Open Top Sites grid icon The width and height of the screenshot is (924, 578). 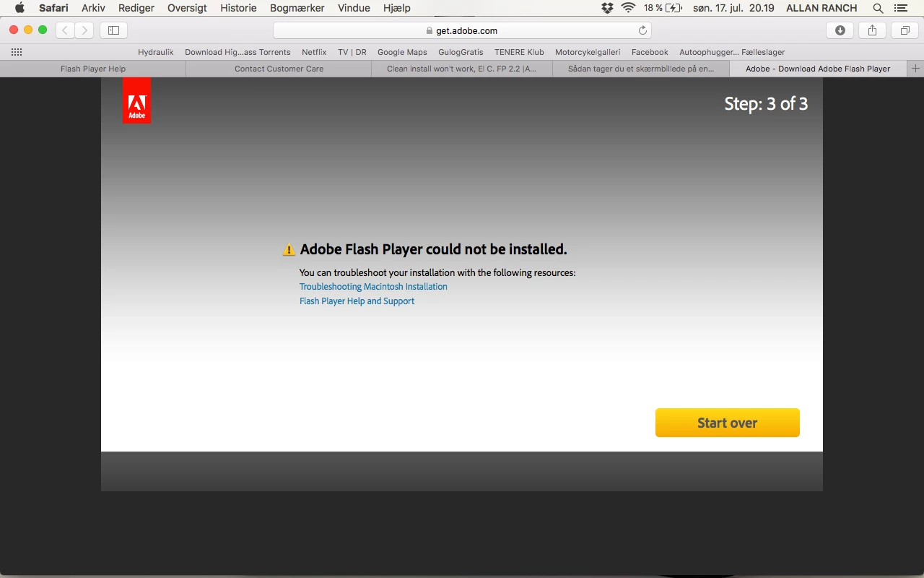(17, 52)
